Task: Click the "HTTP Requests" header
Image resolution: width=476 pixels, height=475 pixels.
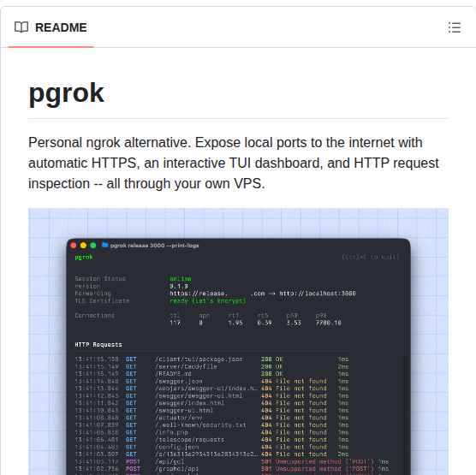Action: pos(98,345)
